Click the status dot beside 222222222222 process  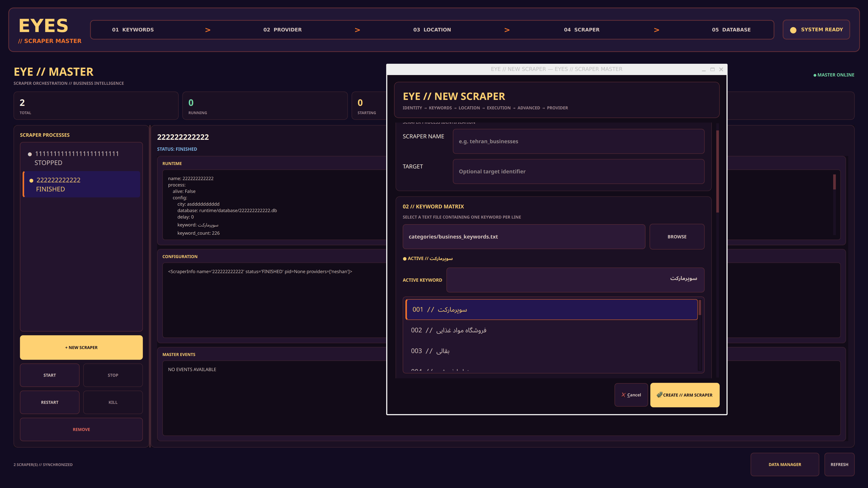[x=31, y=181]
